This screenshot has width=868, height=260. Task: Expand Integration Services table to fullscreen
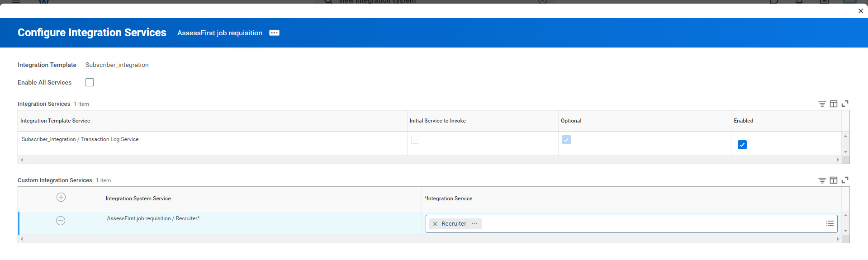tap(844, 104)
